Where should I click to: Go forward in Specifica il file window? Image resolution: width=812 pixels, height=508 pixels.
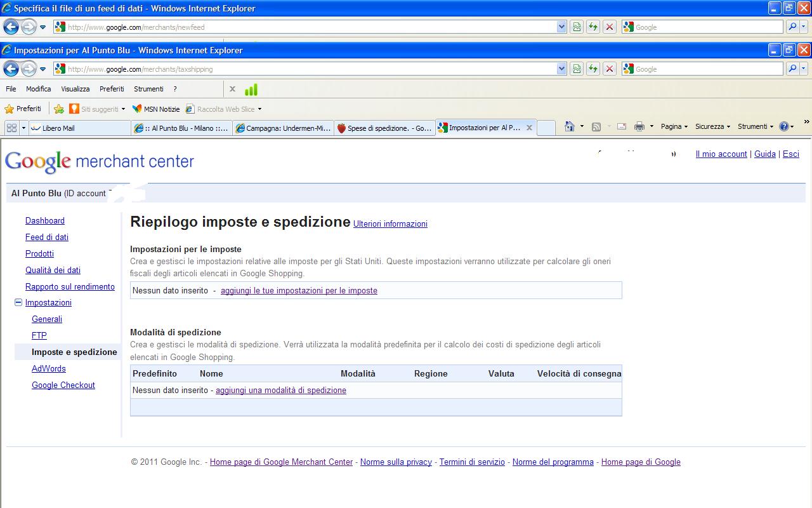(29, 27)
